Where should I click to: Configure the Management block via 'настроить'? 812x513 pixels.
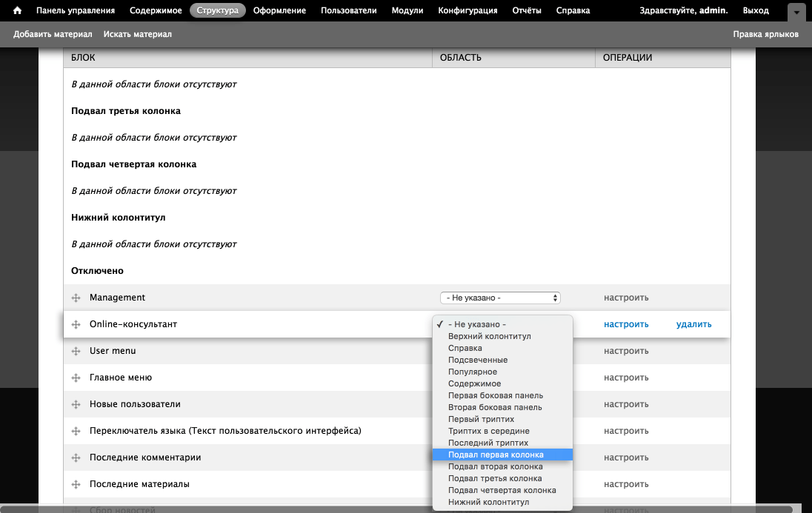pyautogui.click(x=626, y=298)
